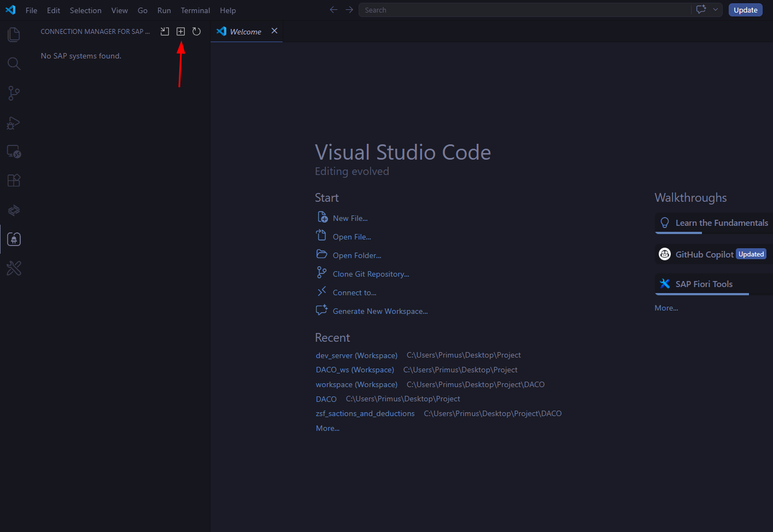Open the GitHub Copilot walkthrough

(714, 254)
